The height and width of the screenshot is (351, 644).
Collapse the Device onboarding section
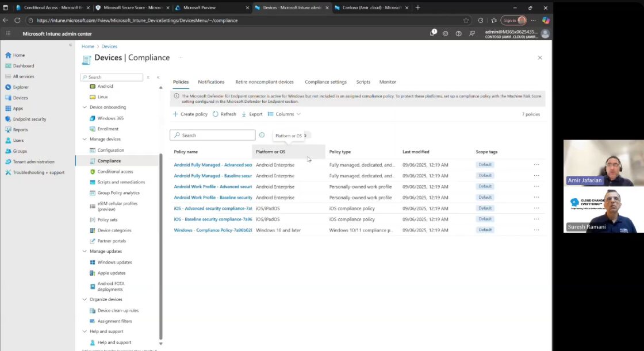tap(85, 107)
